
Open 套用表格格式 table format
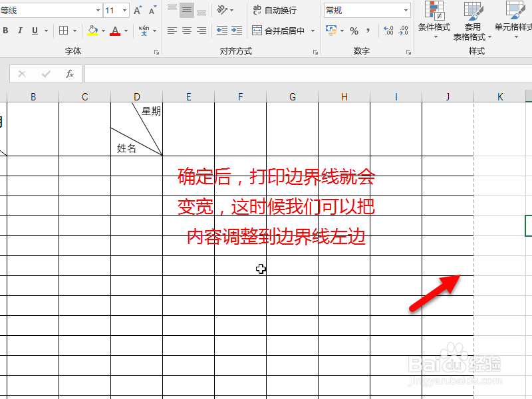tap(472, 21)
